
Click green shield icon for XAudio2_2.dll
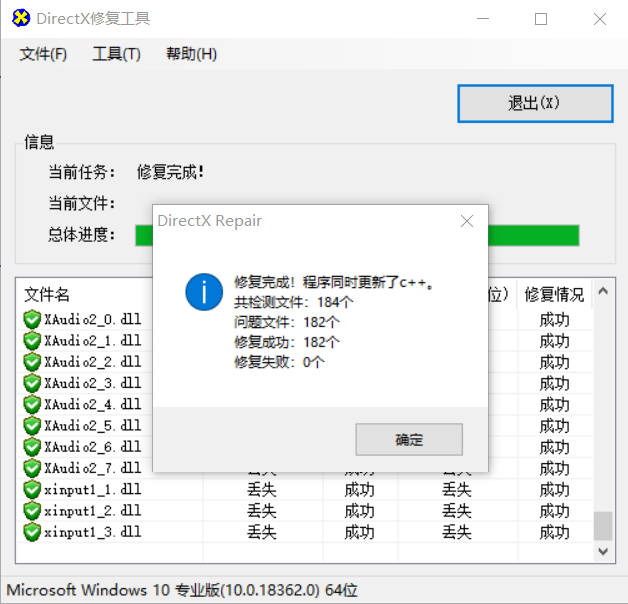tap(32, 362)
